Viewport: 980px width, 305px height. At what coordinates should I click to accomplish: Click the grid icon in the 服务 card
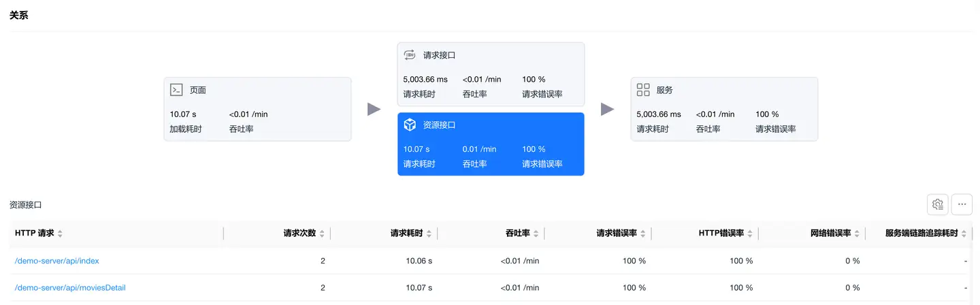point(643,89)
